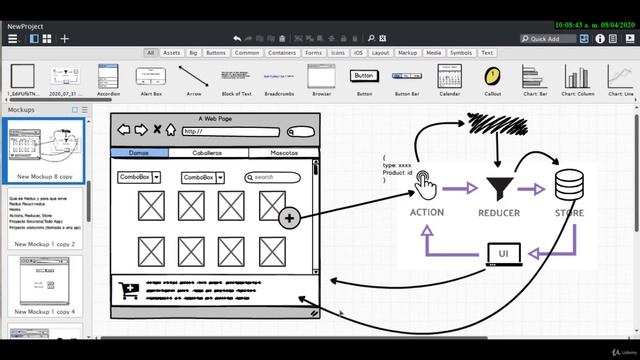Image resolution: width=640 pixels, height=360 pixels.
Task: Click the home icon in mockup browser
Action: pos(171,130)
